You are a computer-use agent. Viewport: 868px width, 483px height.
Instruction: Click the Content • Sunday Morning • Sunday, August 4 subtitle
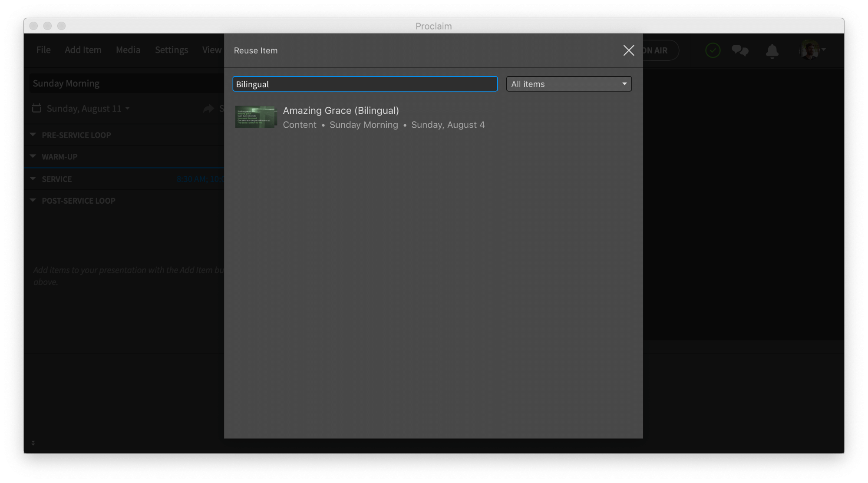coord(384,125)
